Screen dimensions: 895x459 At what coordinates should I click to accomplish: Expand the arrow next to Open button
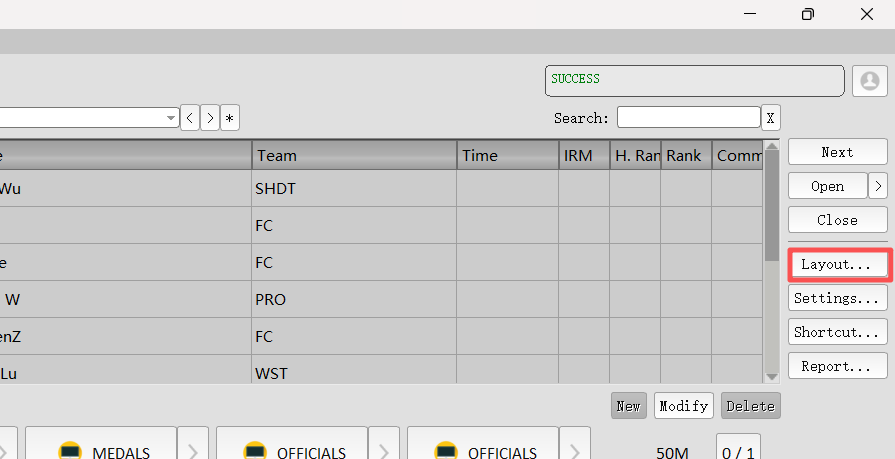877,186
